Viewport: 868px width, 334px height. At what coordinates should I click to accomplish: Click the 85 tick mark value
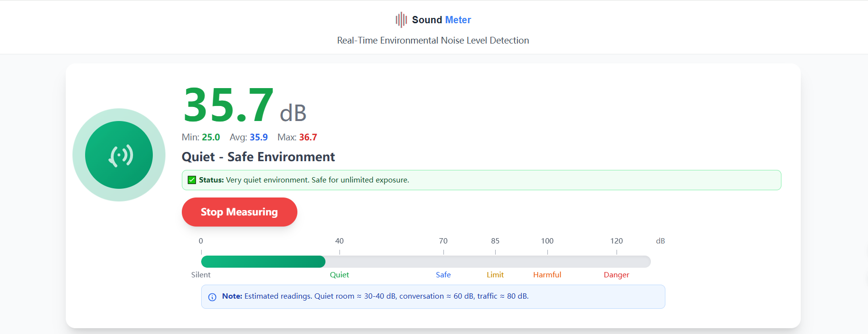pos(495,241)
